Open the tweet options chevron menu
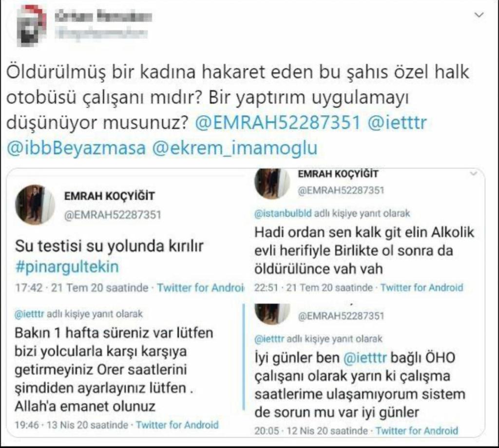The image size is (499, 448). pos(479,15)
